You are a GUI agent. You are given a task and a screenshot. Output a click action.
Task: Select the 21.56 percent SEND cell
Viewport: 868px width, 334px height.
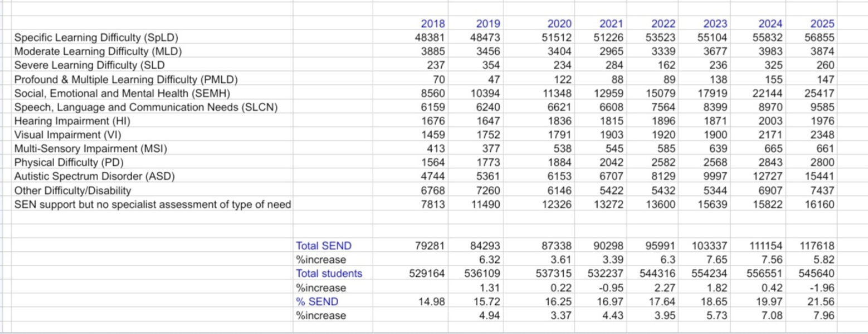point(822,302)
